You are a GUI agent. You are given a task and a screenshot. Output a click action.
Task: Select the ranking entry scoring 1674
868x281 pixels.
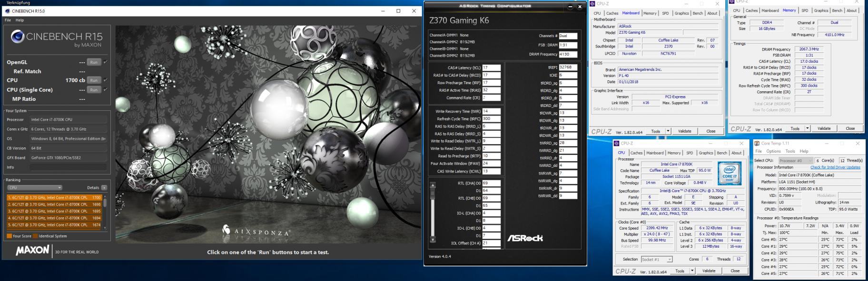[x=54, y=225]
